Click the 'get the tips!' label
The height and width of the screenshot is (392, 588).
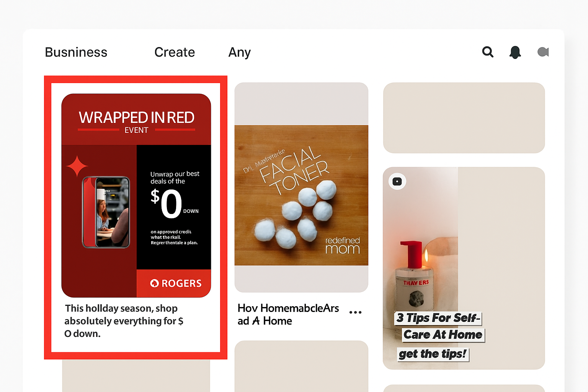click(x=433, y=354)
